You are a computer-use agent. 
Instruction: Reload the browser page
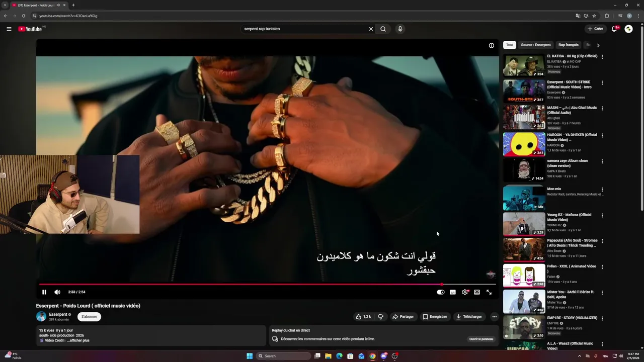pos(23,16)
